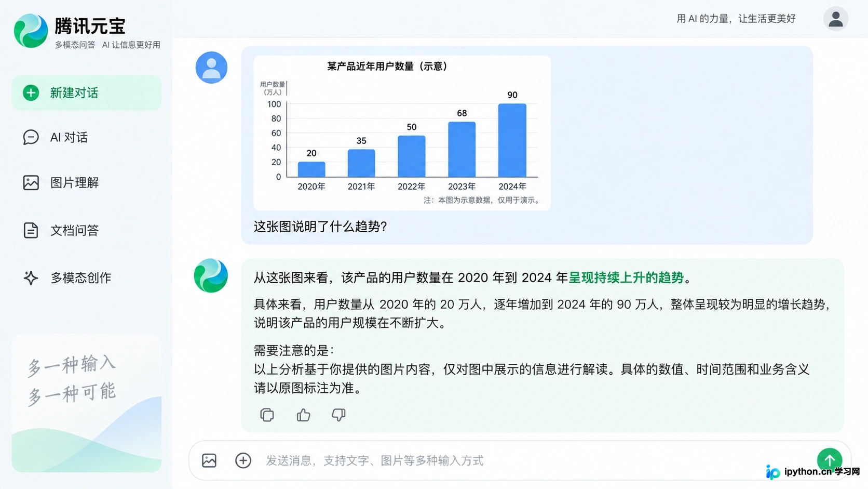Click the sparkle icon beside 多模态创作
The height and width of the screenshot is (489, 868).
coord(31,277)
